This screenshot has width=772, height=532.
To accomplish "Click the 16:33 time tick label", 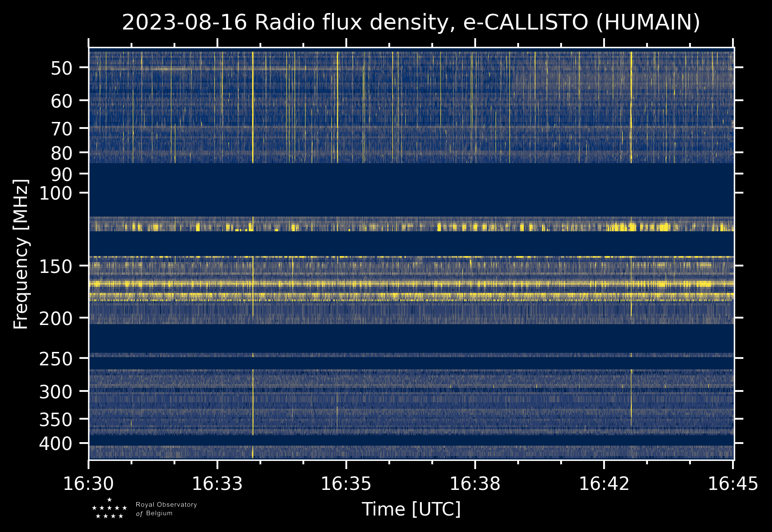I will click(217, 483).
